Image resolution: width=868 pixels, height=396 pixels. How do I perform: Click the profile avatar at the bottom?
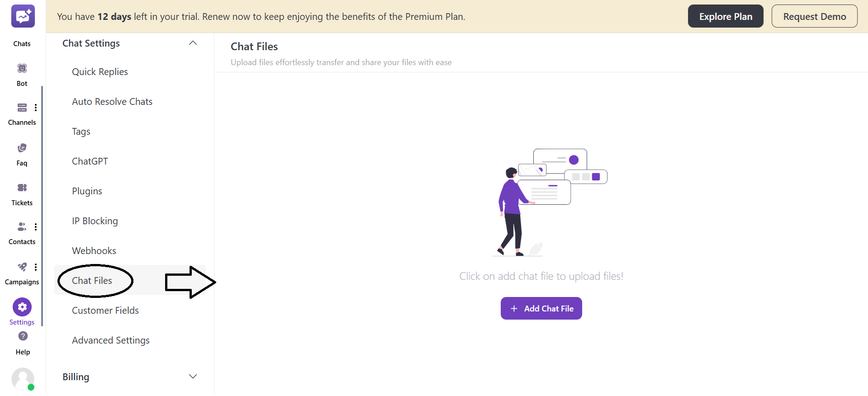coord(23,379)
